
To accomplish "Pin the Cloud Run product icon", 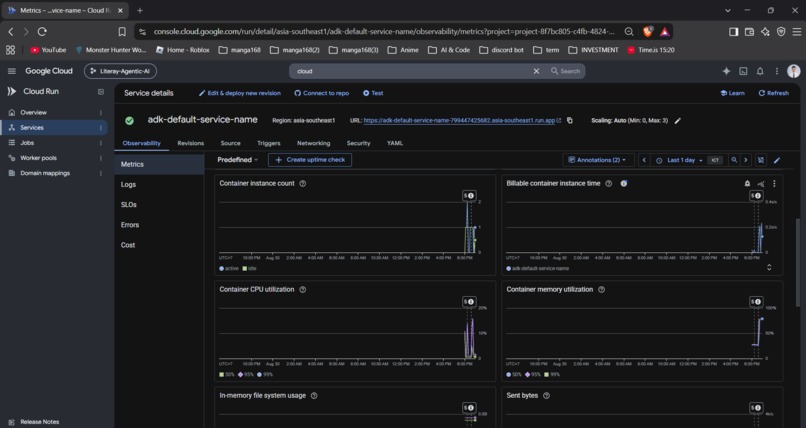I will [101, 91].
